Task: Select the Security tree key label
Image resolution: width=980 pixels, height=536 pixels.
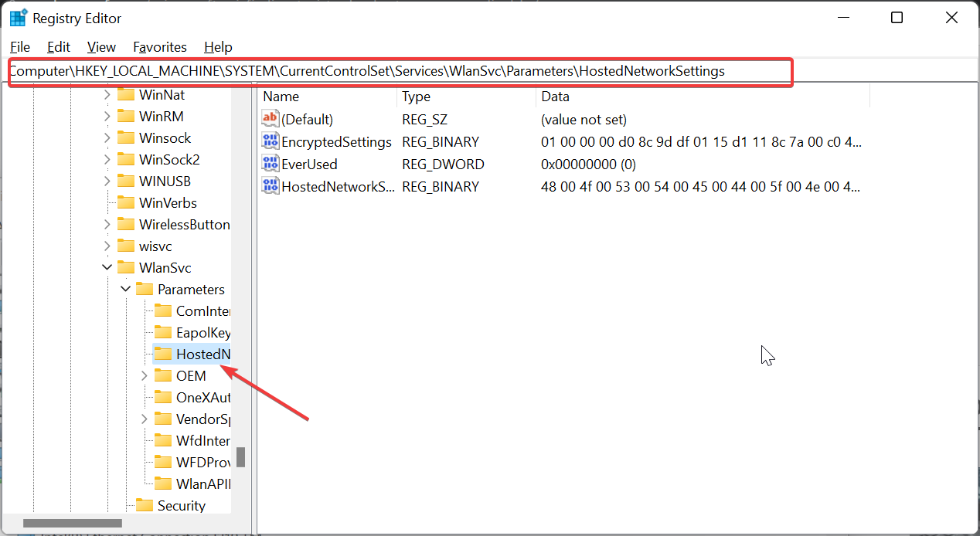Action: (x=182, y=506)
